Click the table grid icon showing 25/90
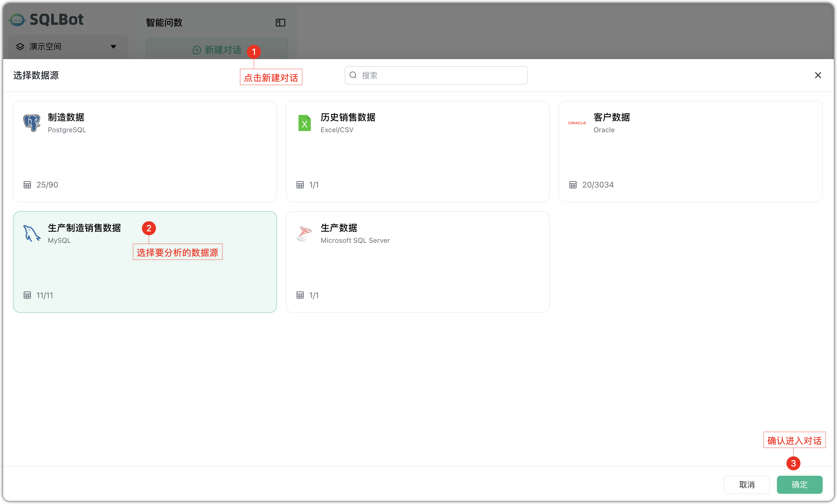The height and width of the screenshot is (504, 837). pos(28,184)
